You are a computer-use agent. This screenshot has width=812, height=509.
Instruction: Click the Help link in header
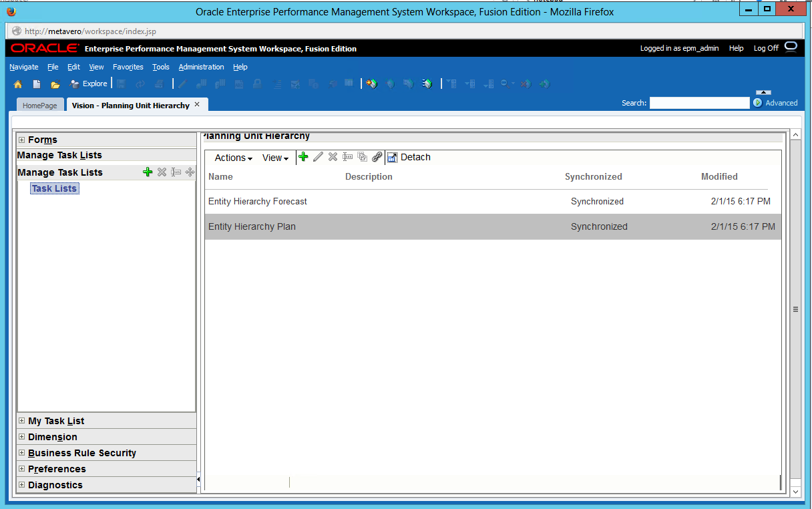736,48
